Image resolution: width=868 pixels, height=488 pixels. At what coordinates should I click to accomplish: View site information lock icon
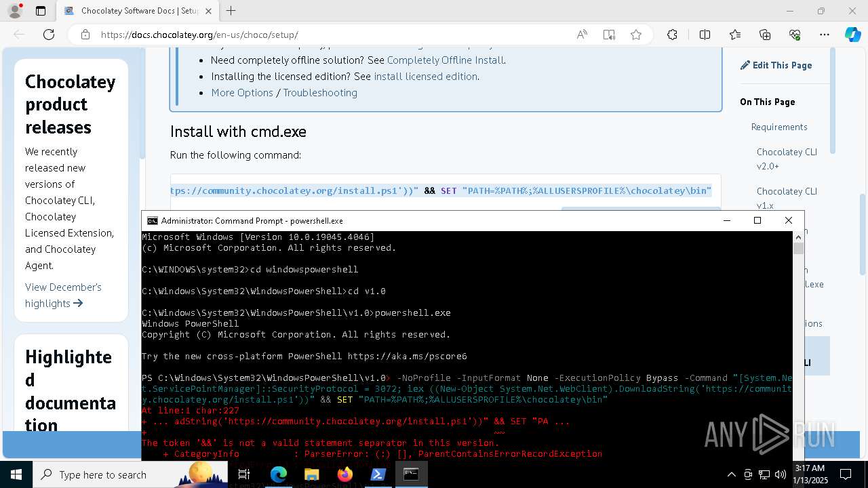85,35
